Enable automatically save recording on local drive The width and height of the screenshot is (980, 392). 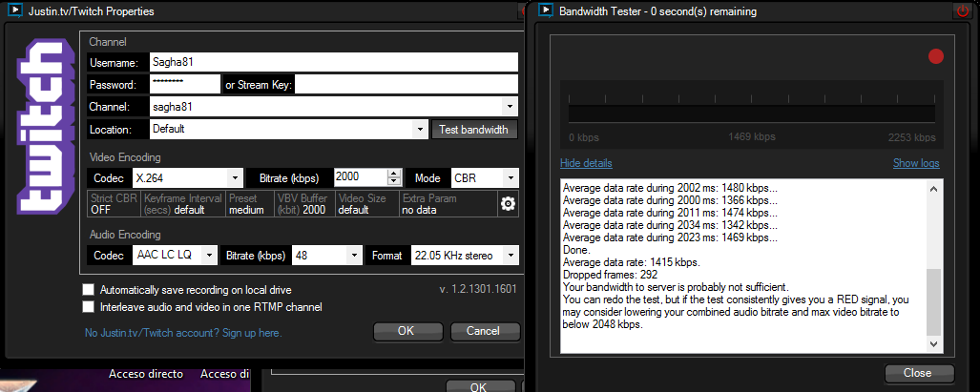click(x=89, y=289)
